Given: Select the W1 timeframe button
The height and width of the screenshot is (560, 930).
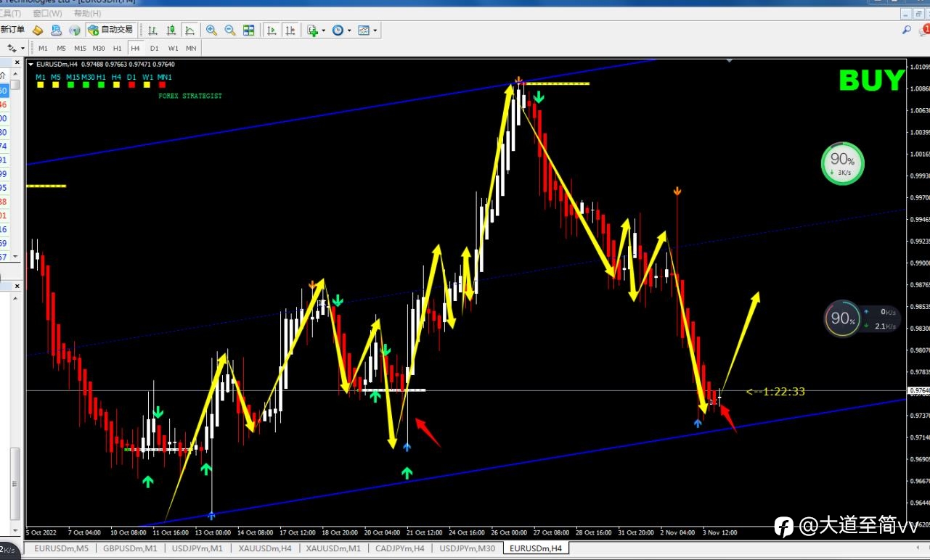Looking at the screenshot, I should click(173, 49).
